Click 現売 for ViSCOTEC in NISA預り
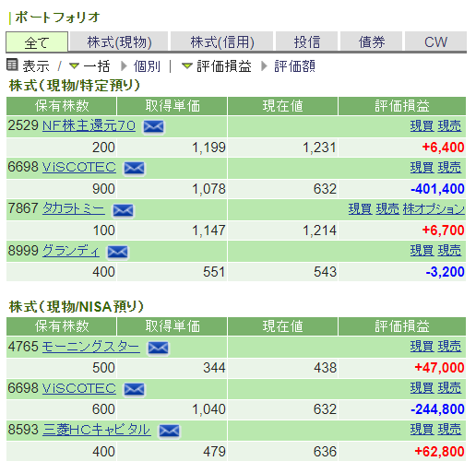The height and width of the screenshot is (473, 476). pyautogui.click(x=449, y=388)
